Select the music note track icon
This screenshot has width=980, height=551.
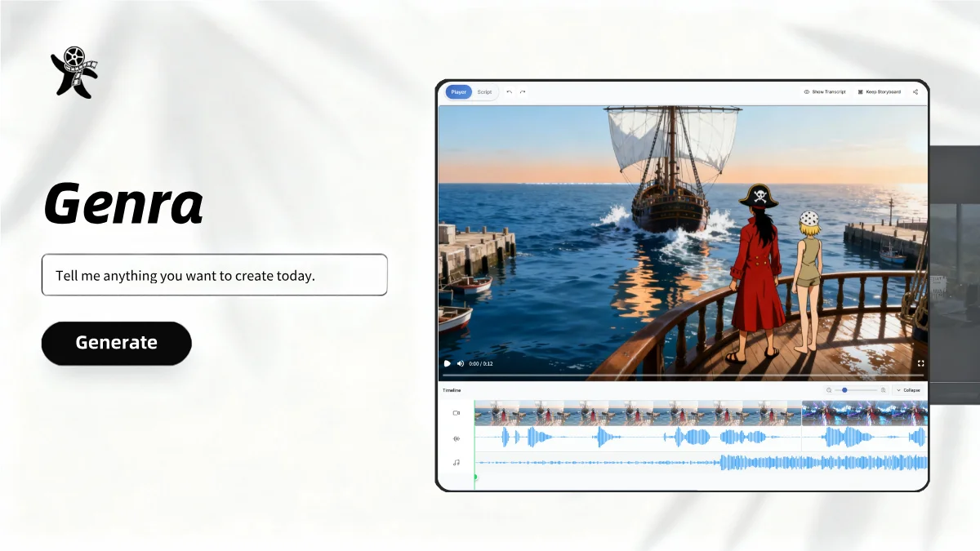coord(456,462)
